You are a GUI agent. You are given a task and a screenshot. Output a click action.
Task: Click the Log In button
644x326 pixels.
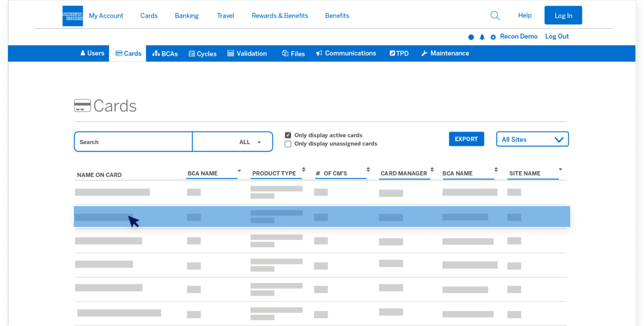(563, 15)
